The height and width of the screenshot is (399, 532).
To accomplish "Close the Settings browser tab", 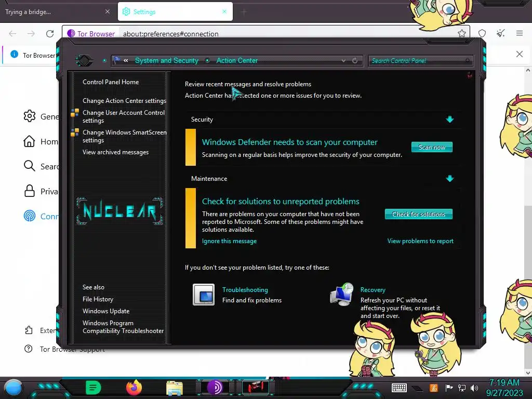I will (x=224, y=11).
